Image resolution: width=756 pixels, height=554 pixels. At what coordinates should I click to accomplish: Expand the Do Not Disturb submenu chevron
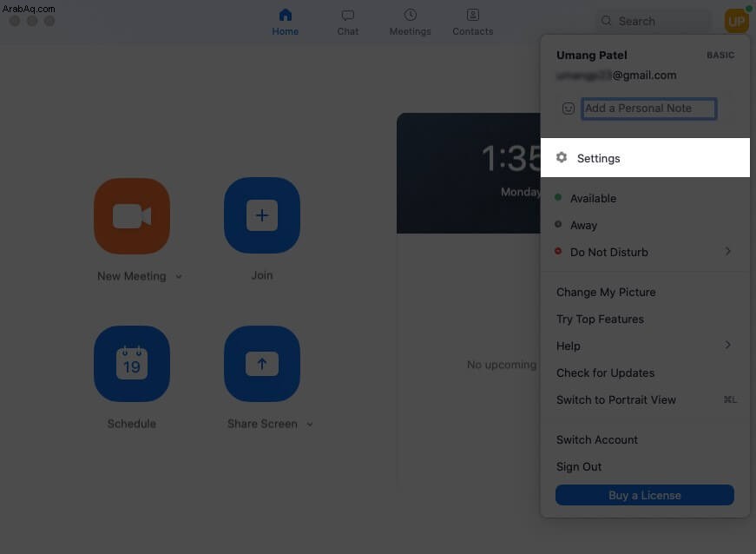[x=727, y=251]
